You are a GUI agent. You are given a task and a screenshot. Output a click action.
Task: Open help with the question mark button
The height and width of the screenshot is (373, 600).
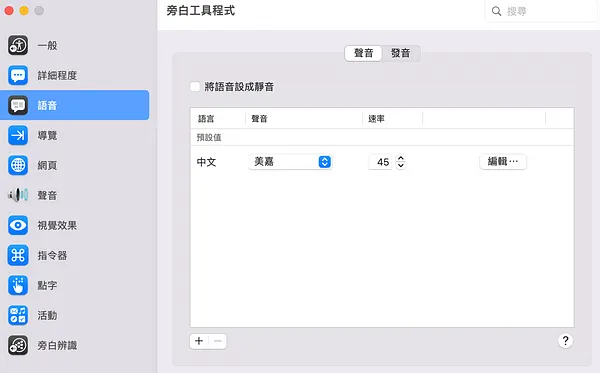pos(565,340)
